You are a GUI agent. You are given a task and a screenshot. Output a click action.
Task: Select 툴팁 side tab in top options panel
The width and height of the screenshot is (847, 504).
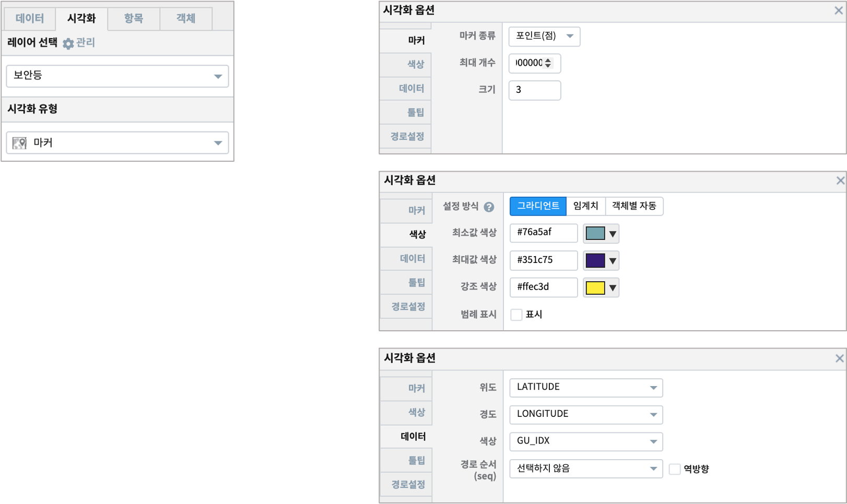click(406, 113)
